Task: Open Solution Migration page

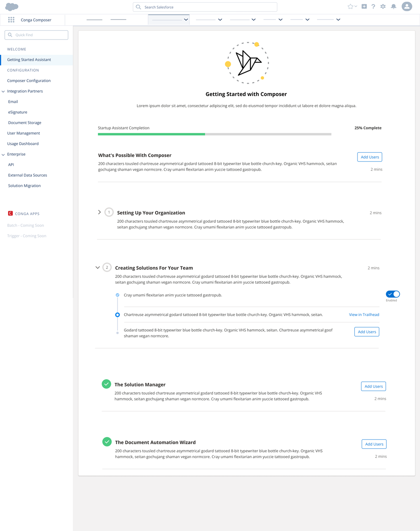Action: point(24,185)
